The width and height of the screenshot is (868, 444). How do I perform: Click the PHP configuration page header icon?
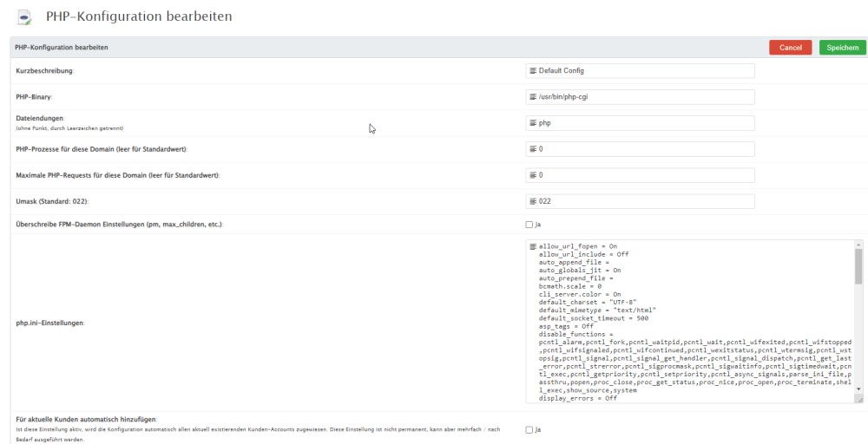click(x=24, y=17)
